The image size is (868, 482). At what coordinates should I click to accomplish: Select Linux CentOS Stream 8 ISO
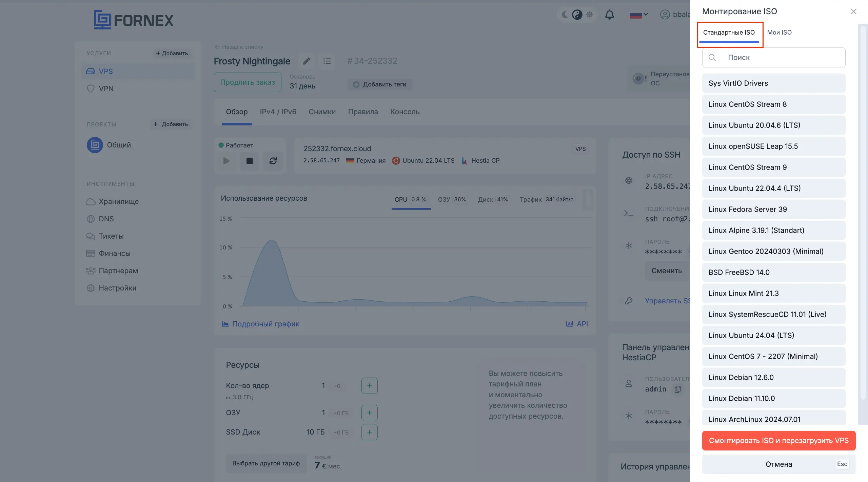pyautogui.click(x=774, y=104)
